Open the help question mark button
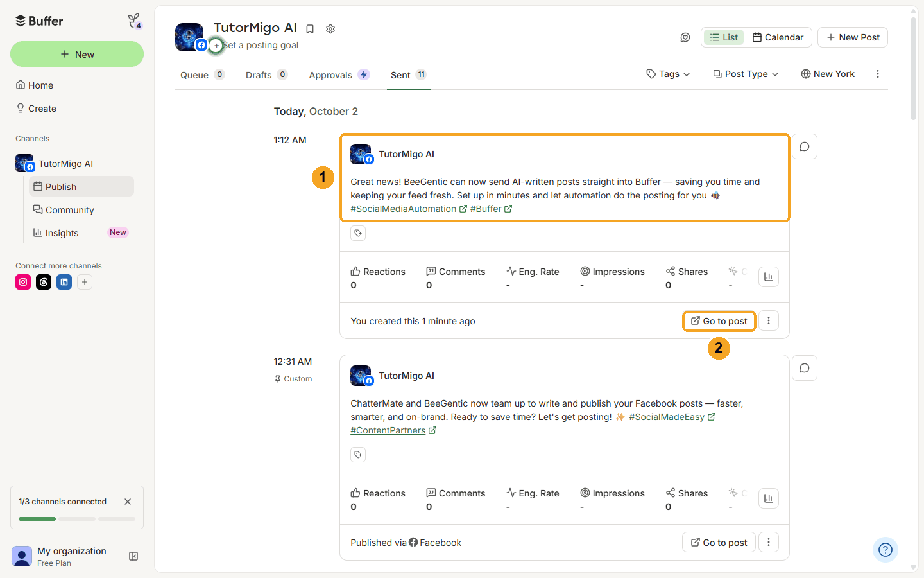Image resolution: width=924 pixels, height=578 pixels. 886,550
